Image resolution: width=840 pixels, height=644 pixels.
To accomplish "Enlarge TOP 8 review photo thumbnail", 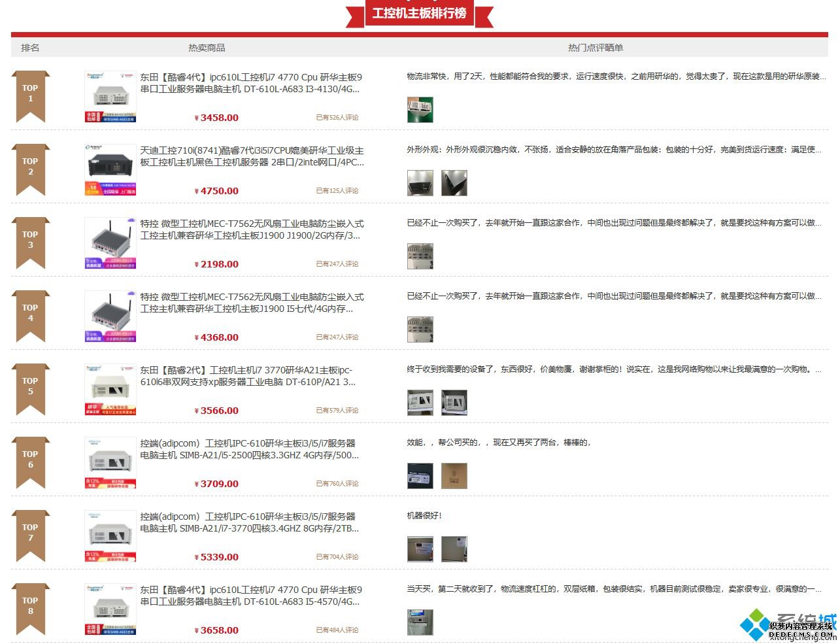I will pyautogui.click(x=420, y=622).
